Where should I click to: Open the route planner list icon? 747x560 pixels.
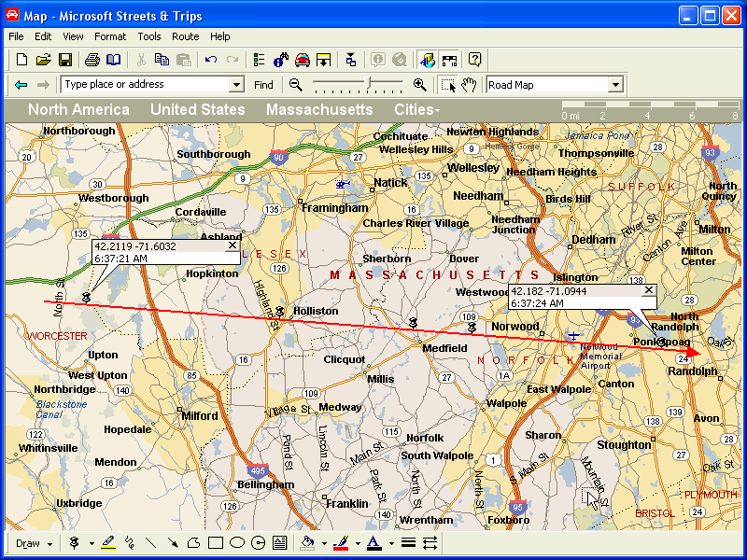[x=259, y=60]
